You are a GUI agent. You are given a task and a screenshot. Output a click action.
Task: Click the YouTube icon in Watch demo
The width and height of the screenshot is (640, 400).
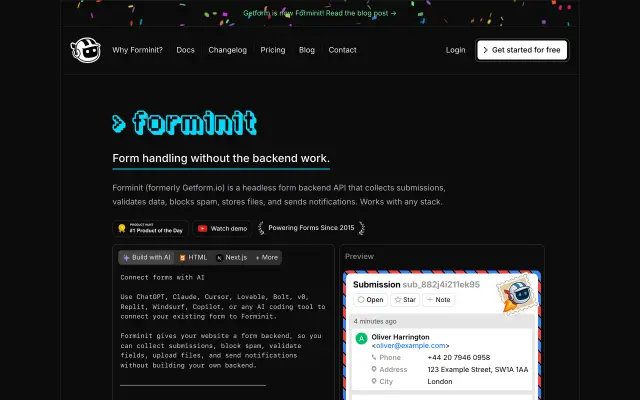click(x=202, y=229)
